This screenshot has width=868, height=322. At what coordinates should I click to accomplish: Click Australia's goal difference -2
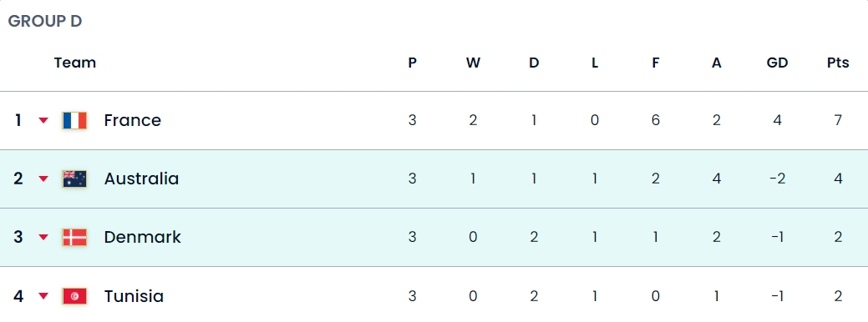(777, 179)
